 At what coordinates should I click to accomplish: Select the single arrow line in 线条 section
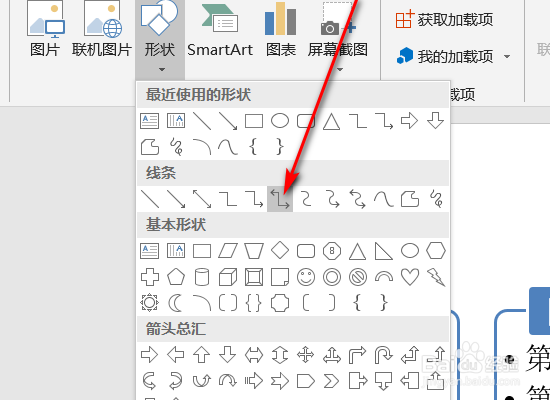click(176, 199)
